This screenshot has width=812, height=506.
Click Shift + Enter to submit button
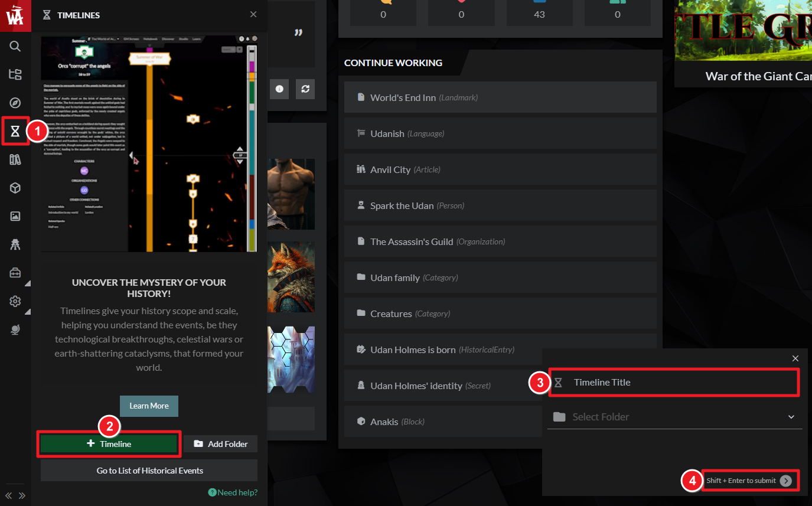click(749, 481)
